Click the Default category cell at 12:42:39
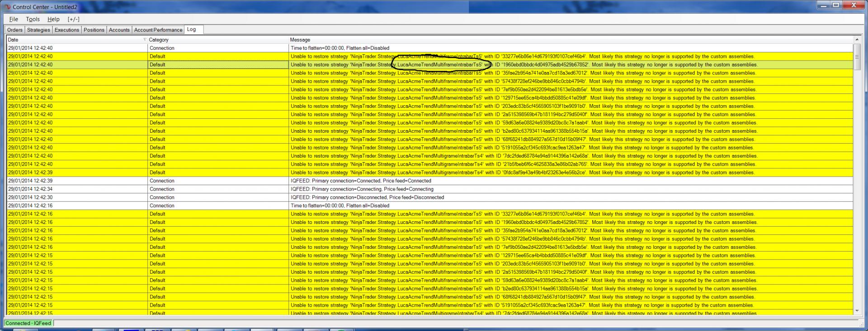The height and width of the screenshot is (331, 868). point(218,172)
